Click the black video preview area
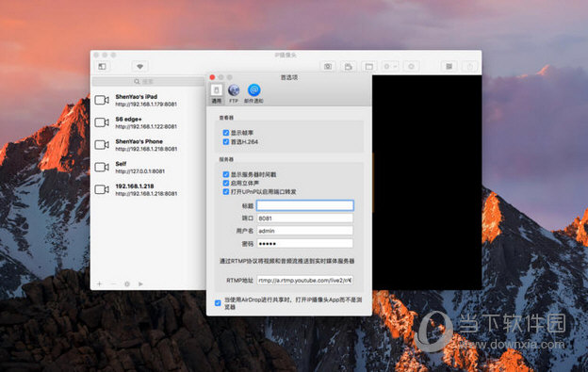Screen dimensions: 588x372 (427, 182)
